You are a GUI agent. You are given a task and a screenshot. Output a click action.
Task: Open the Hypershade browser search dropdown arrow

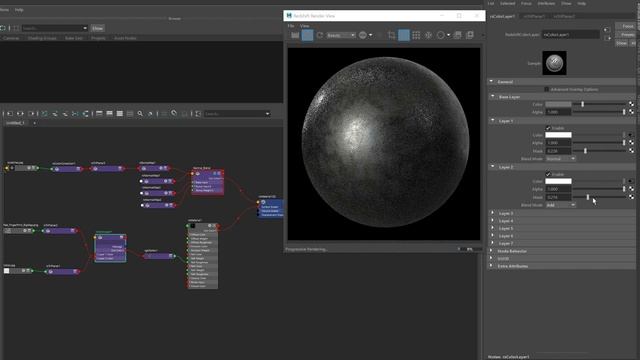coord(85,28)
